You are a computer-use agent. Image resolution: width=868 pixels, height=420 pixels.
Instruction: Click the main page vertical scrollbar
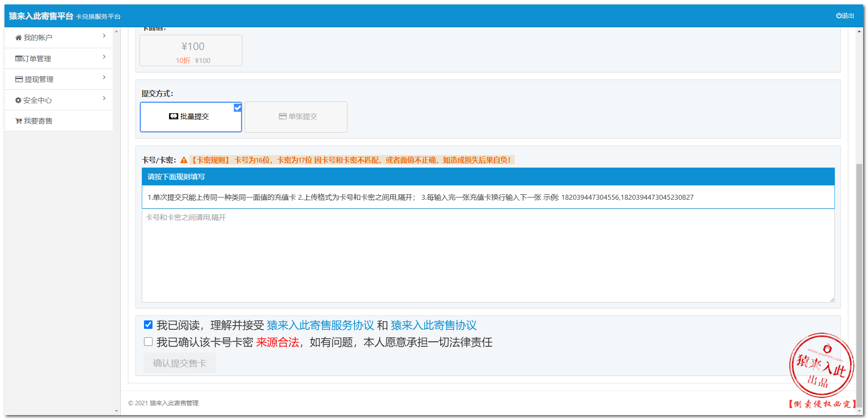[x=859, y=286]
